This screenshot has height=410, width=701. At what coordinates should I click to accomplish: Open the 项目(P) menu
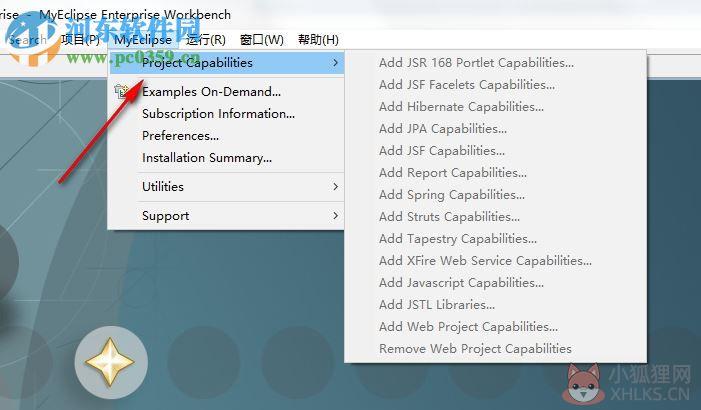click(81, 40)
